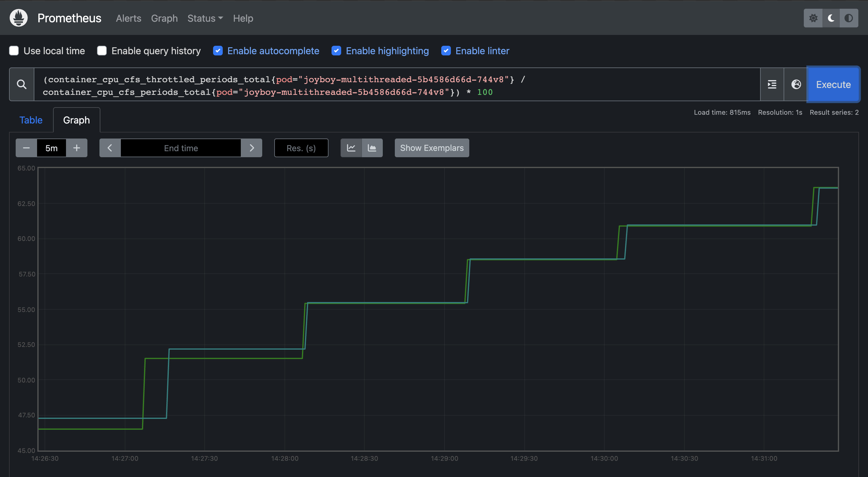The image size is (868, 477).
Task: Click the advance time arrow button
Action: 252,148
